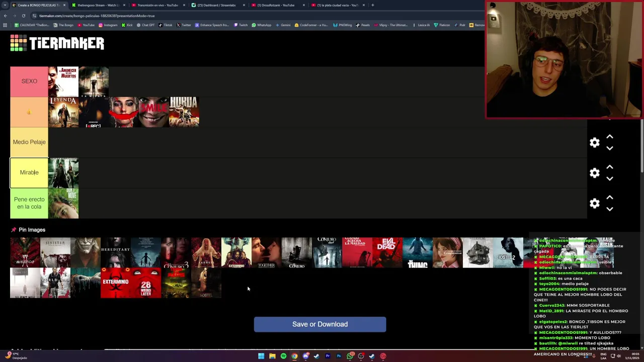
Task: Open File Explorer from taskbar
Action: [272, 356]
